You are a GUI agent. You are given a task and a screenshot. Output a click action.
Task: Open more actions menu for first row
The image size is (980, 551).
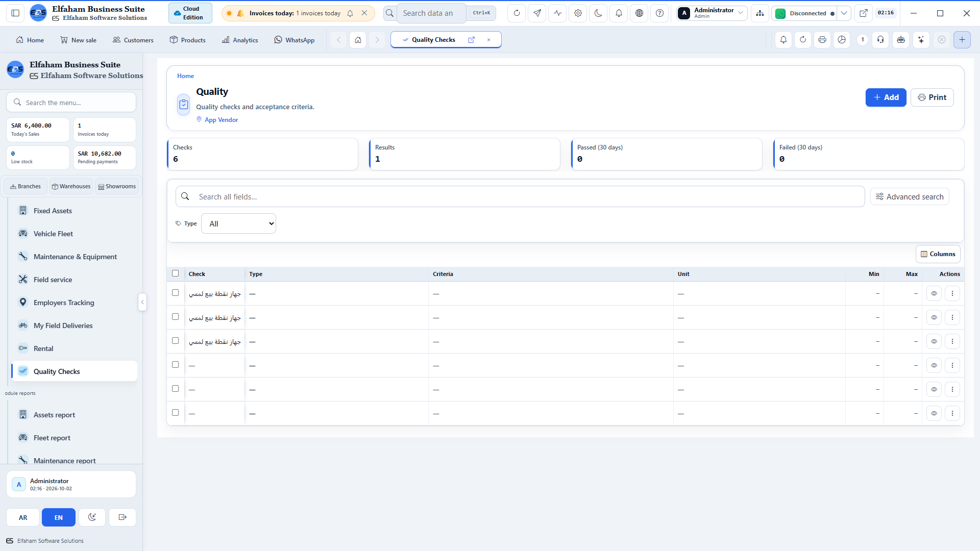(x=952, y=293)
